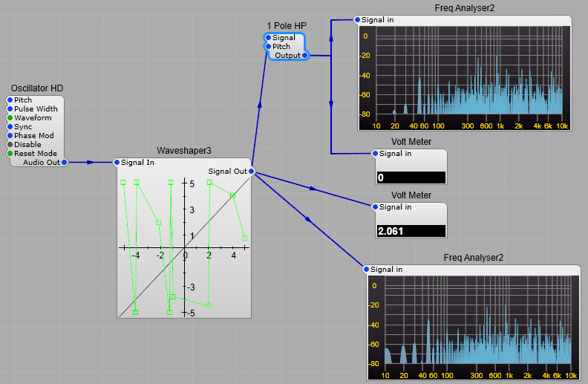The width and height of the screenshot is (588, 384).
Task: Click the Signal In label on Waveshaper3
Action: 137,163
